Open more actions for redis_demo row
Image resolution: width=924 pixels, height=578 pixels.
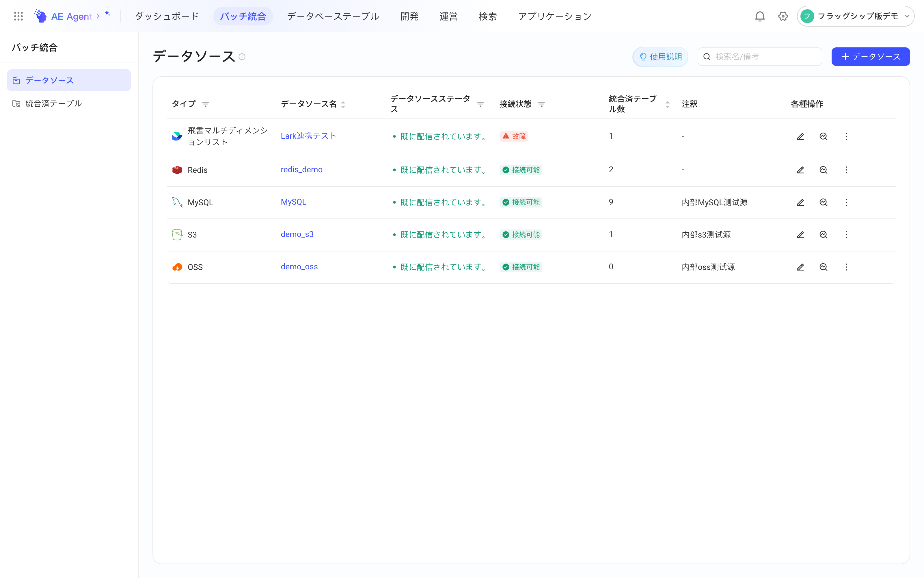(847, 170)
